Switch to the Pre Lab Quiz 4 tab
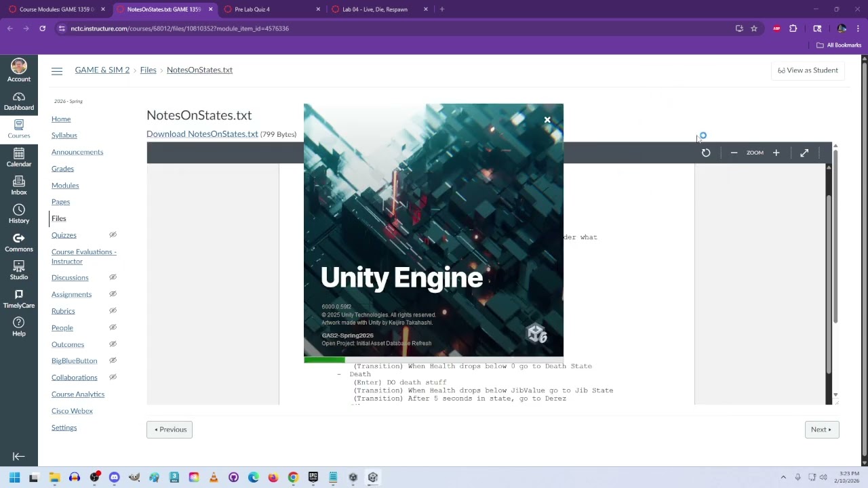Viewport: 868px width, 488px height. (273, 9)
